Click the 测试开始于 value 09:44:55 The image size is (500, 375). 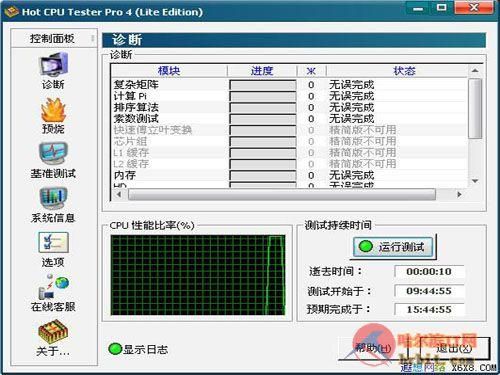tap(429, 291)
